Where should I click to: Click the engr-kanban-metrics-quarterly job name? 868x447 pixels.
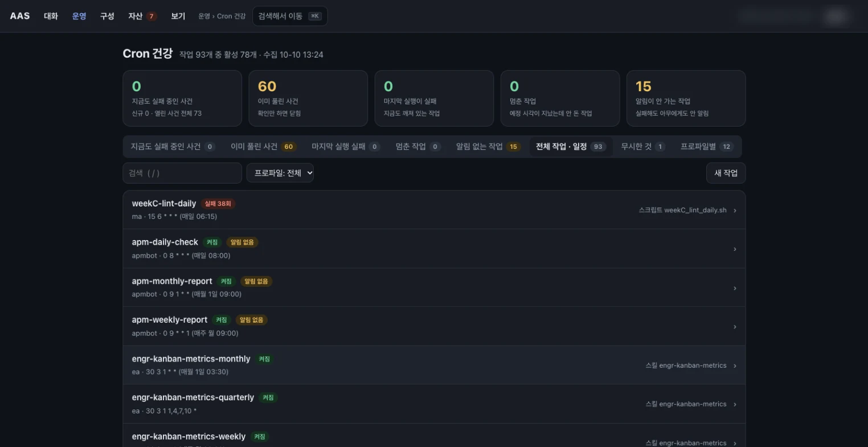193,397
